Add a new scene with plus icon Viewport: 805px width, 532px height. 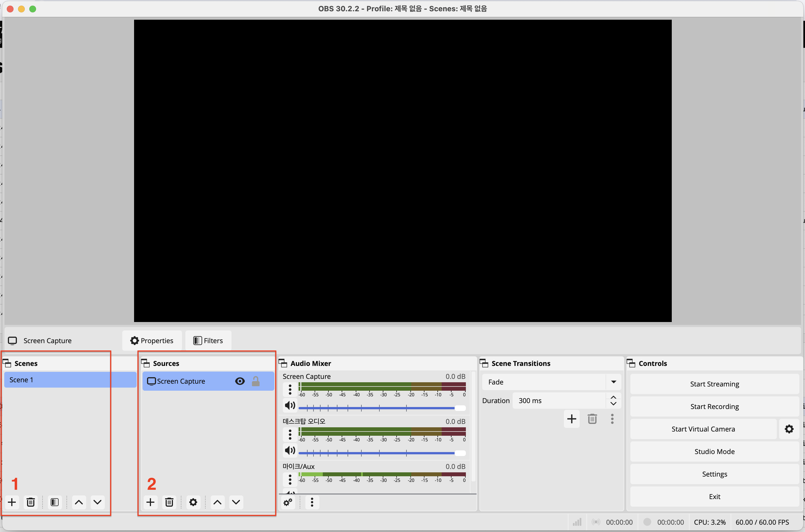12,502
